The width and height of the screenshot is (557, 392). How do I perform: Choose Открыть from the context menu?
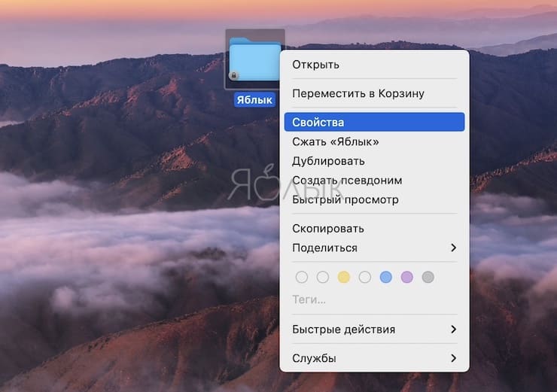(x=374, y=65)
